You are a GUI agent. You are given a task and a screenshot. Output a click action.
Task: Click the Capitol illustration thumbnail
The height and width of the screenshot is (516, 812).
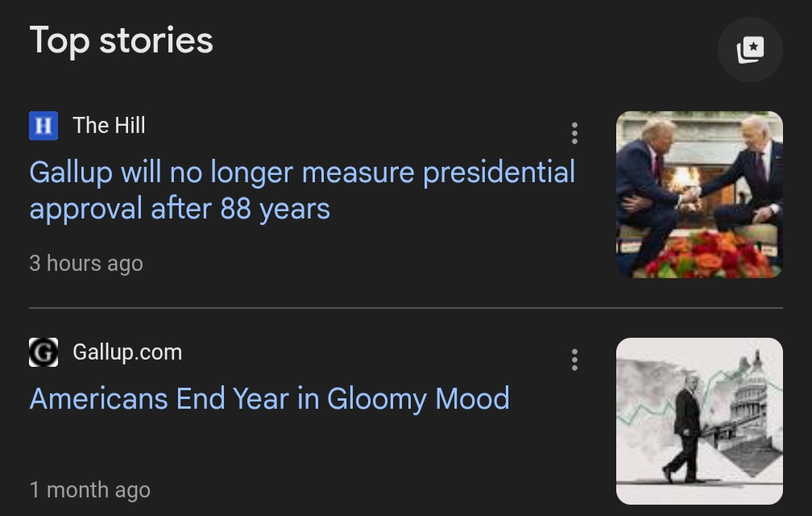pos(699,421)
